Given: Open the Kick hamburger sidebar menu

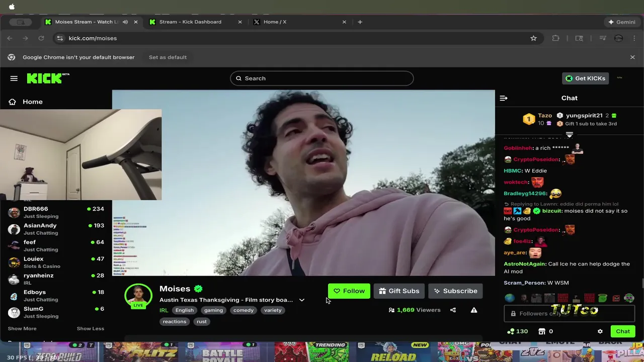Looking at the screenshot, I should [x=14, y=78].
